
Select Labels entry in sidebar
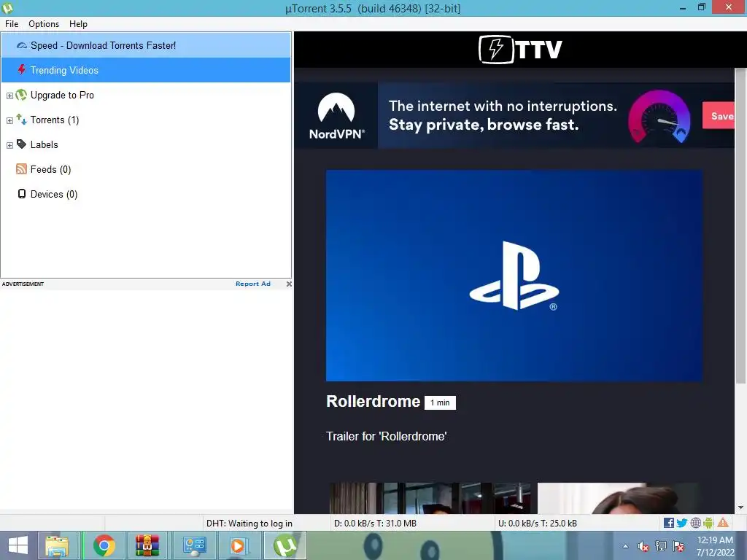click(x=44, y=144)
